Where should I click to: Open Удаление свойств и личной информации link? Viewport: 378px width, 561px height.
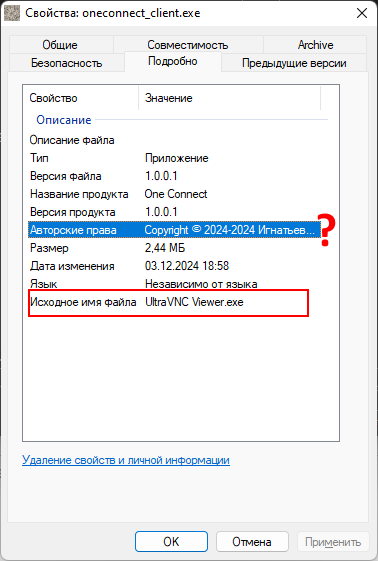click(x=126, y=460)
